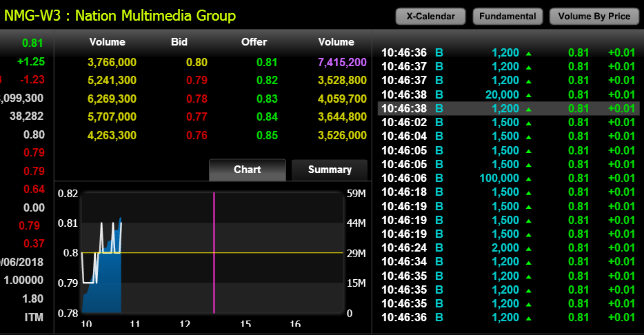
Task: Open the Volume By Price view
Action: (594, 17)
